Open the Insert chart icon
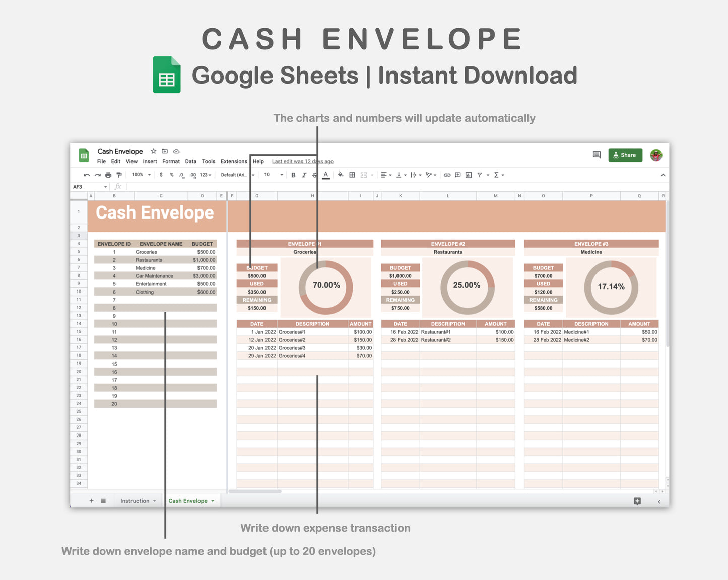The width and height of the screenshot is (728, 580). (468, 175)
